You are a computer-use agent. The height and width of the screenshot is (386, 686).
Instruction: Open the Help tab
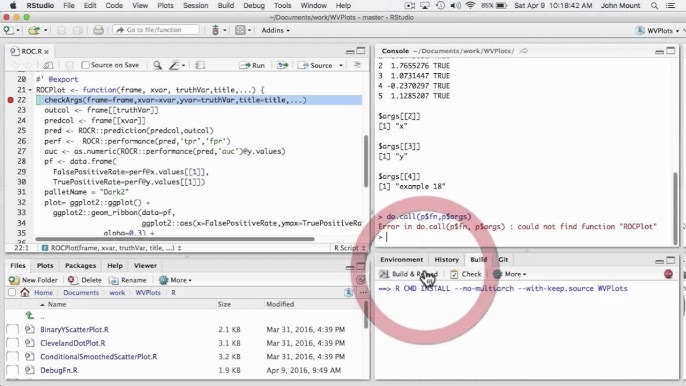[x=115, y=266]
